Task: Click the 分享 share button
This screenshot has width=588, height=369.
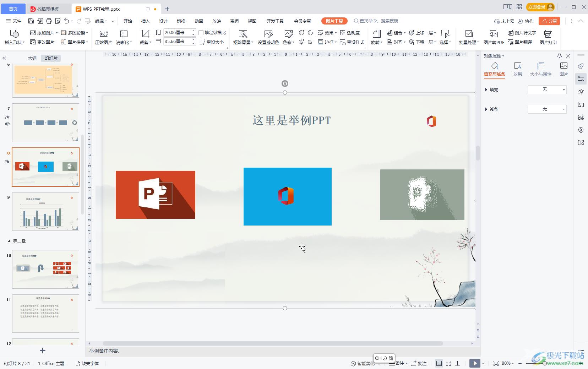Action: coord(549,21)
